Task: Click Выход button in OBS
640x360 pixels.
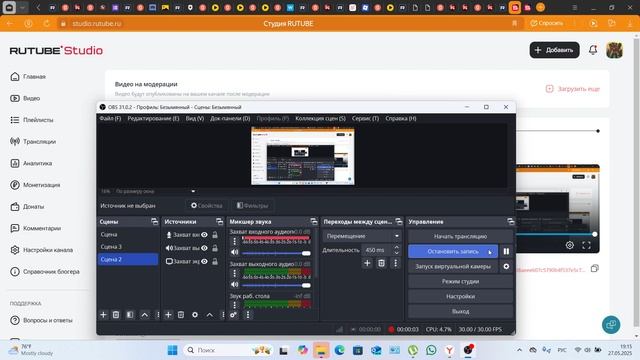Action: coord(460,311)
